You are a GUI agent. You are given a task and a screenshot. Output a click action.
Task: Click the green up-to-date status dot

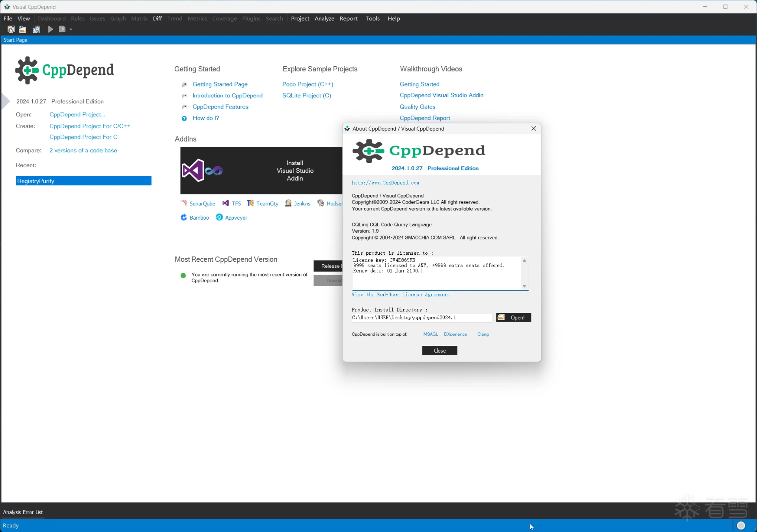(x=183, y=275)
